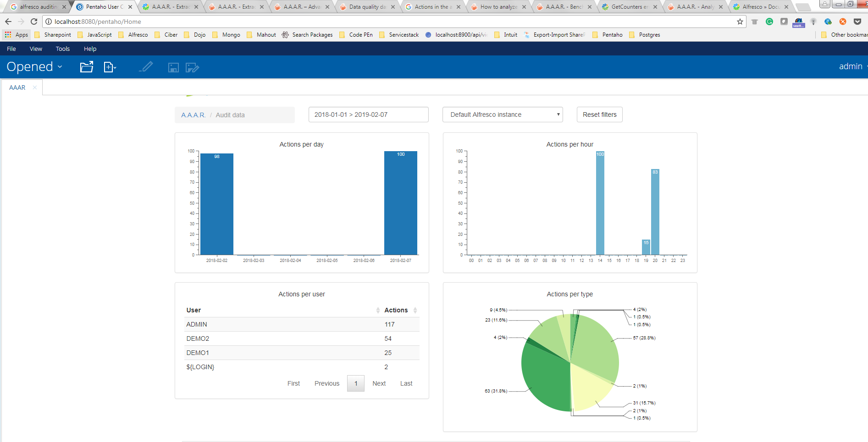Open the Pentaho folder browse icon
The image size is (868, 442).
coord(86,67)
